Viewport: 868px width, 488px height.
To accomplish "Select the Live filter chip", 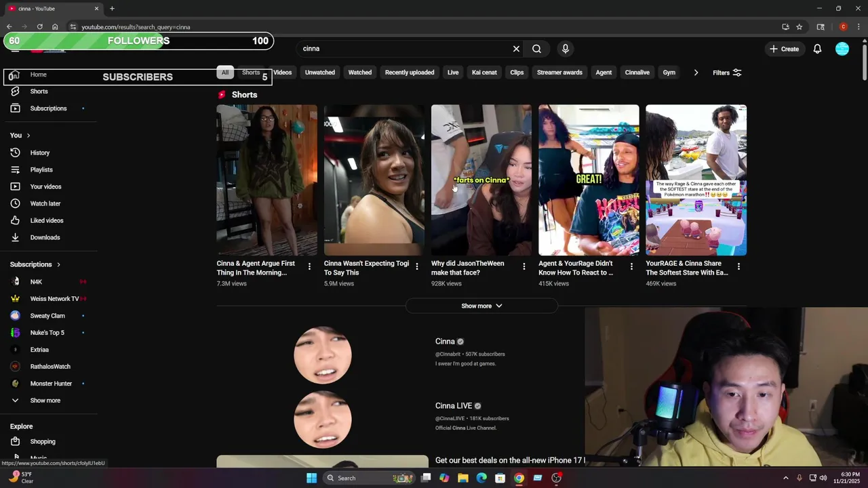I will [453, 73].
